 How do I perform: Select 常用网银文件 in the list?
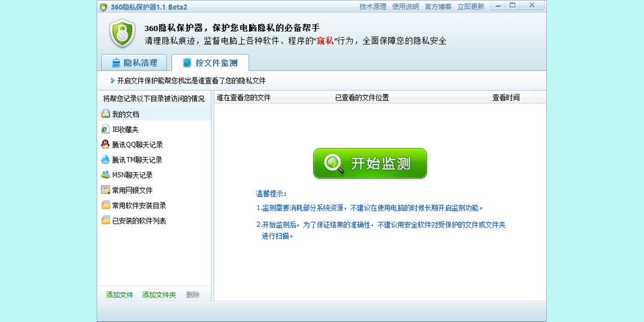pos(155,190)
